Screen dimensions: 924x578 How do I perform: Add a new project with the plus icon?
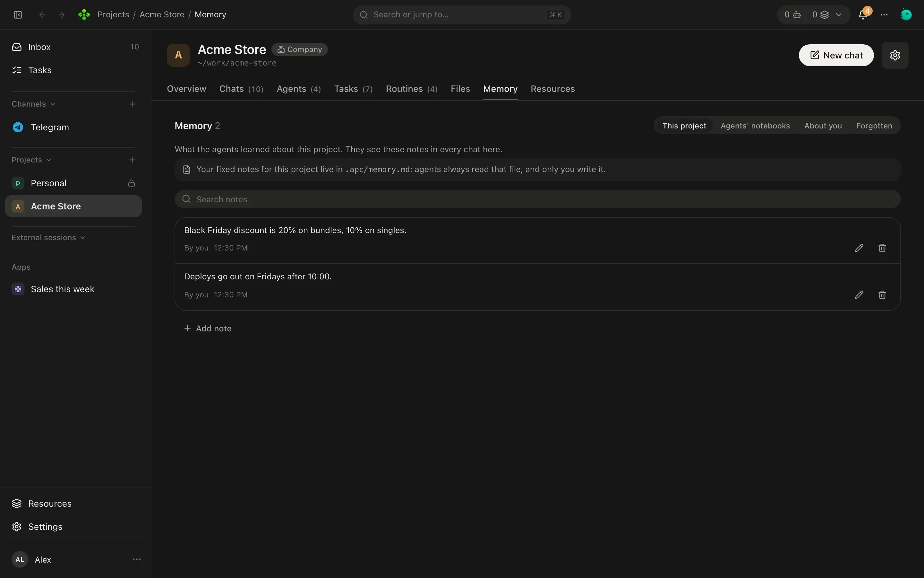(132, 160)
